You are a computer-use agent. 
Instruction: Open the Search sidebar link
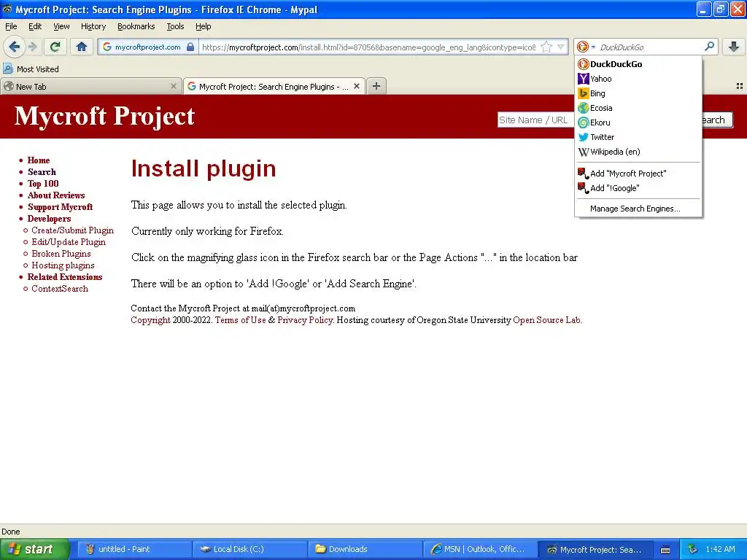click(x=42, y=172)
